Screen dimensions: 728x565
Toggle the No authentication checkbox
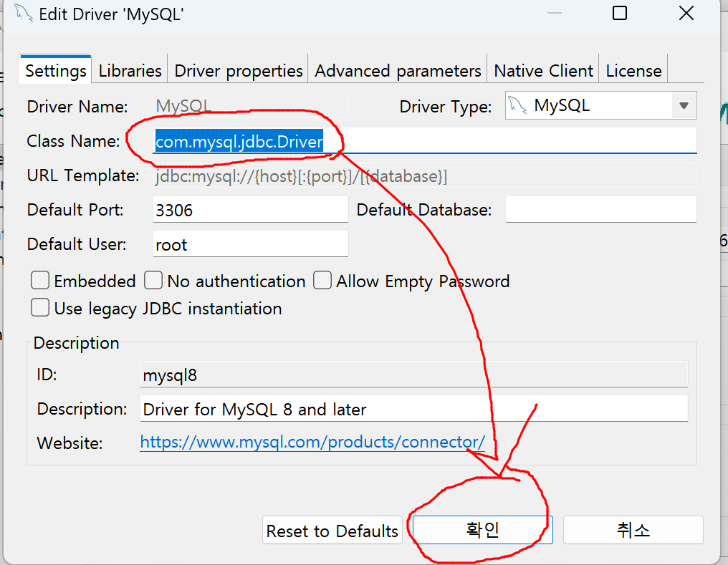tap(153, 281)
